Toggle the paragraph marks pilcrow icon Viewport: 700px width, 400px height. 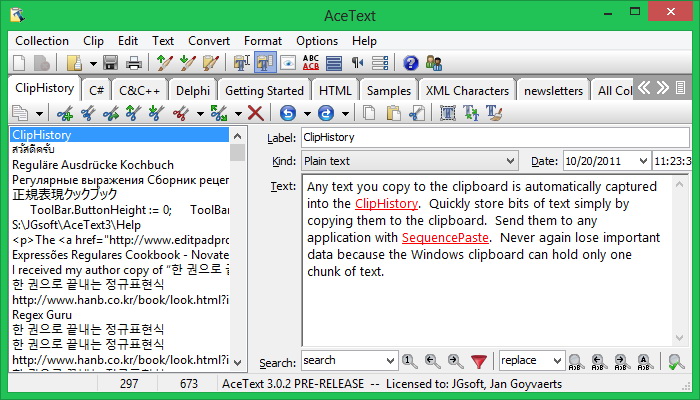[357, 62]
